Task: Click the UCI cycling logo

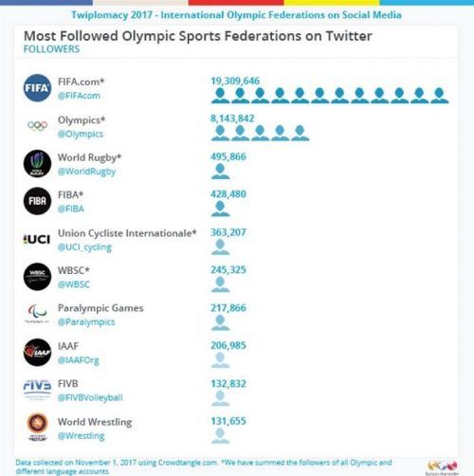Action: coord(37,239)
